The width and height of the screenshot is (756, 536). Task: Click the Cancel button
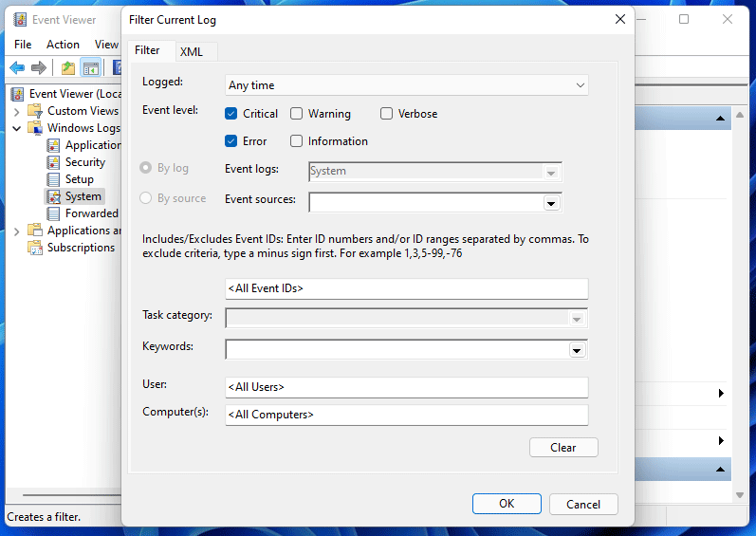pyautogui.click(x=583, y=504)
